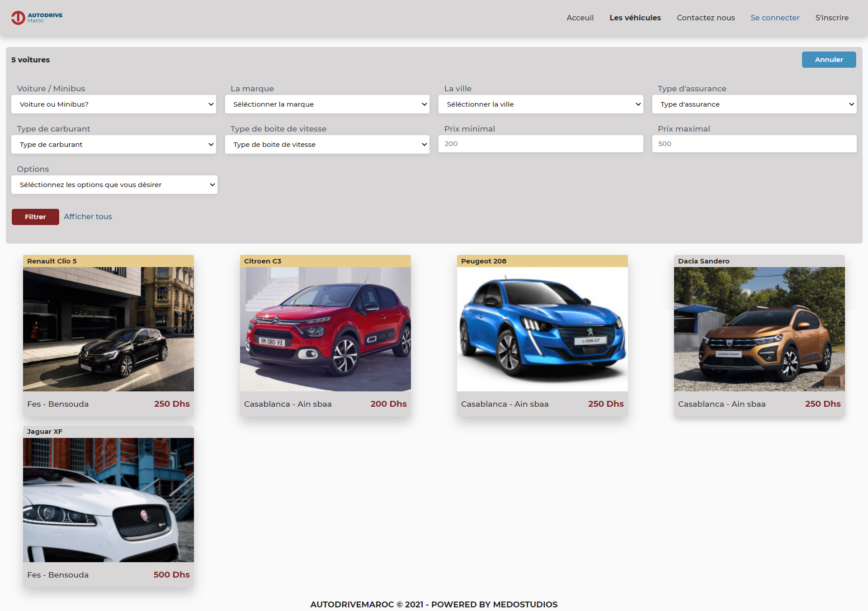The height and width of the screenshot is (611, 868).
Task: Open the Voiture ou Minibus dropdown
Action: 113,104
